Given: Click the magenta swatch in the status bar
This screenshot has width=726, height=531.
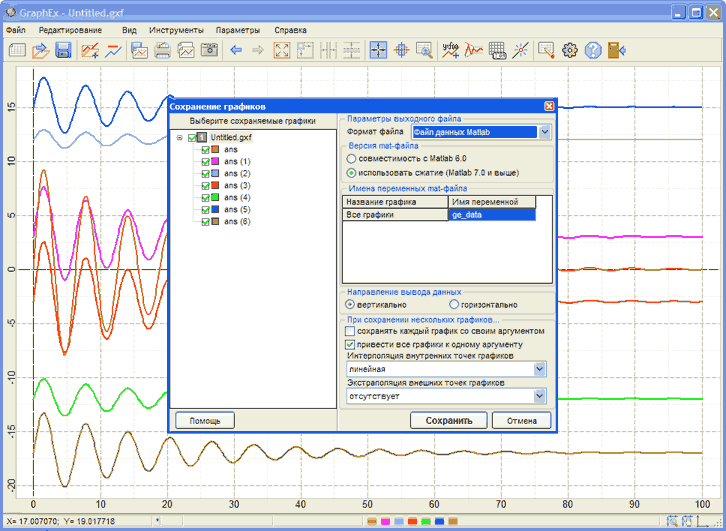Looking at the screenshot, I should pyautogui.click(x=384, y=522).
